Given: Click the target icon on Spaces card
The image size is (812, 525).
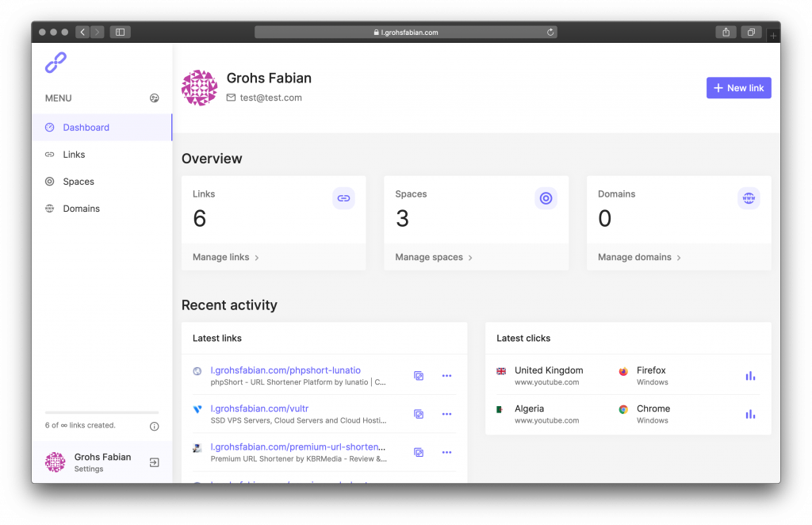Looking at the screenshot, I should click(546, 198).
